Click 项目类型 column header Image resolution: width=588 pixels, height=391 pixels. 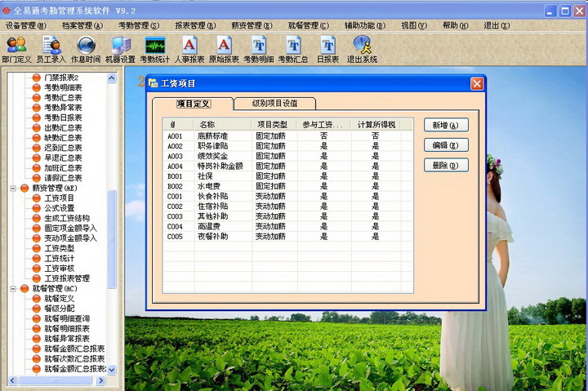(x=274, y=124)
